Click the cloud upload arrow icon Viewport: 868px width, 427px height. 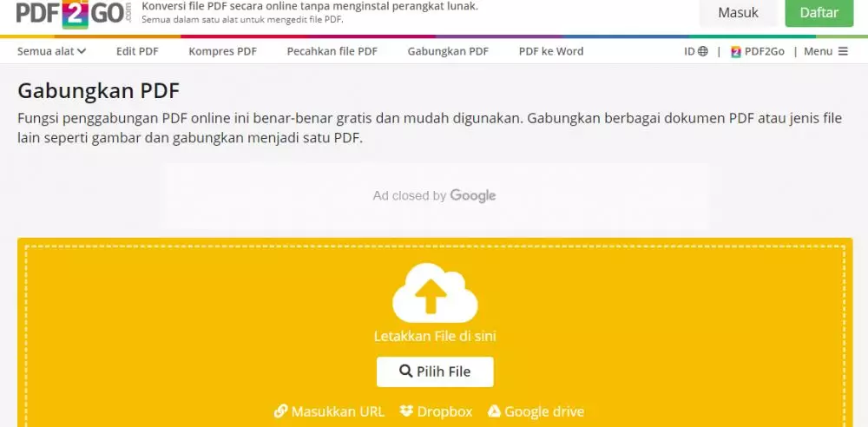click(435, 293)
